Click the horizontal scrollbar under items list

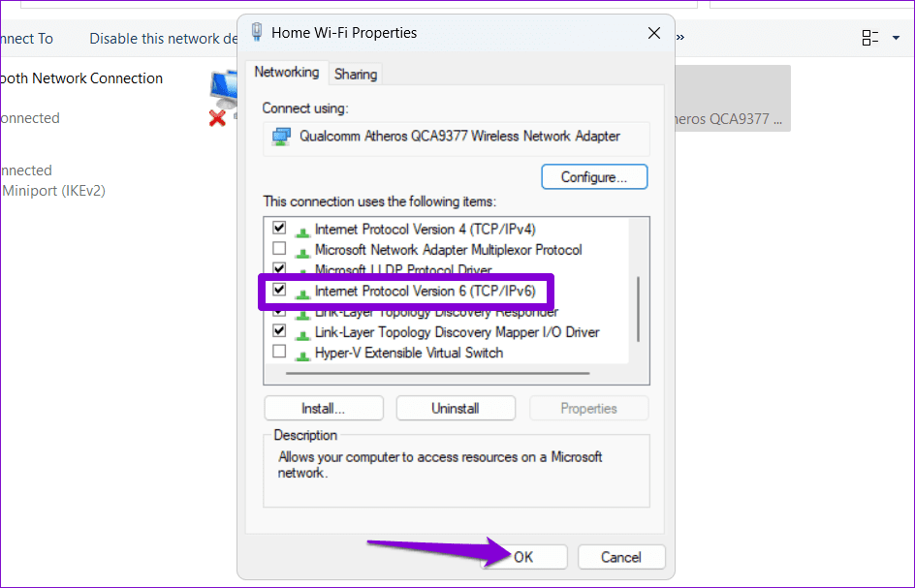[x=438, y=373]
